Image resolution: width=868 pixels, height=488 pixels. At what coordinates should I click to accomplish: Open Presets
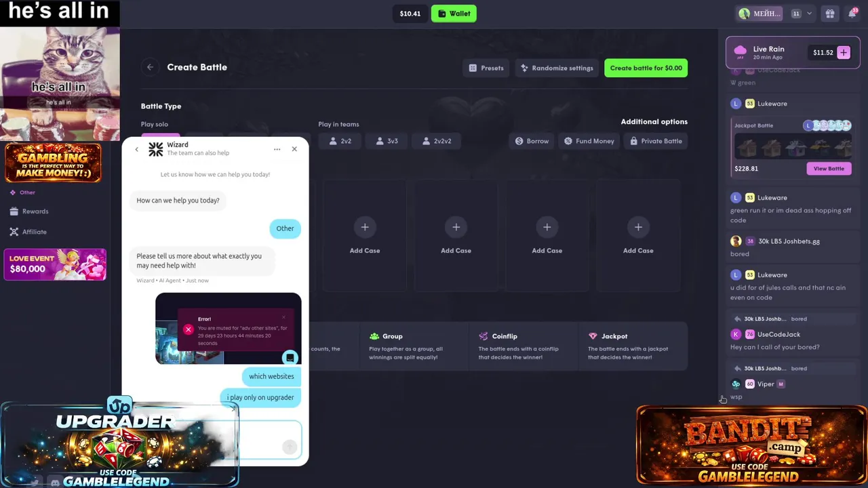pyautogui.click(x=486, y=68)
